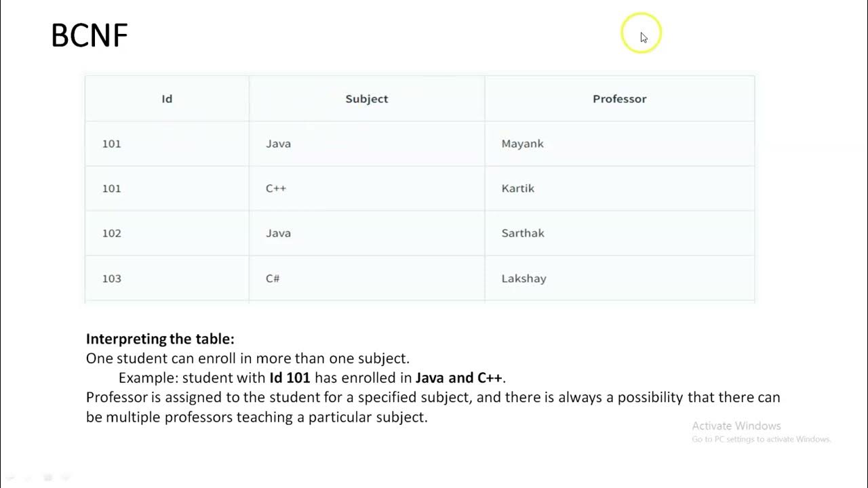Select the Professor column header

[x=619, y=99]
